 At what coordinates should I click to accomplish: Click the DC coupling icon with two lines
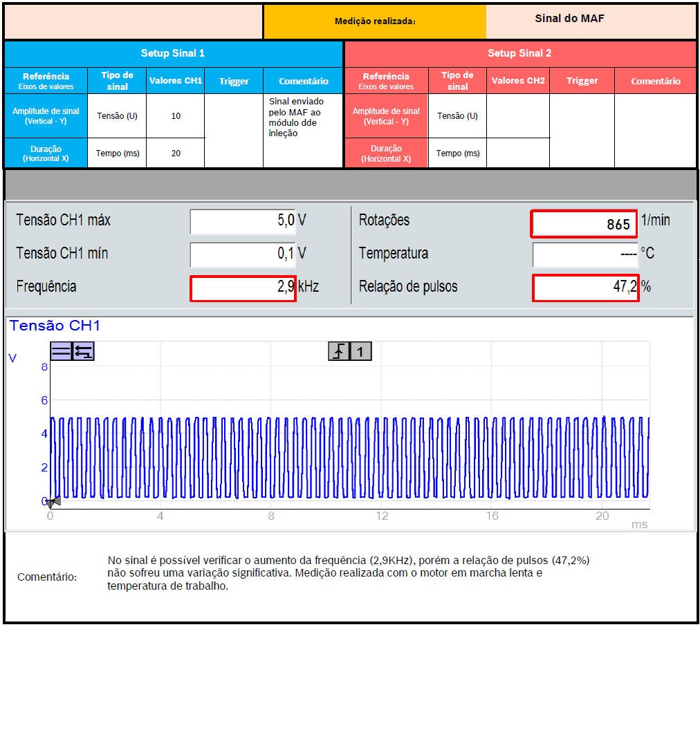[x=61, y=351]
